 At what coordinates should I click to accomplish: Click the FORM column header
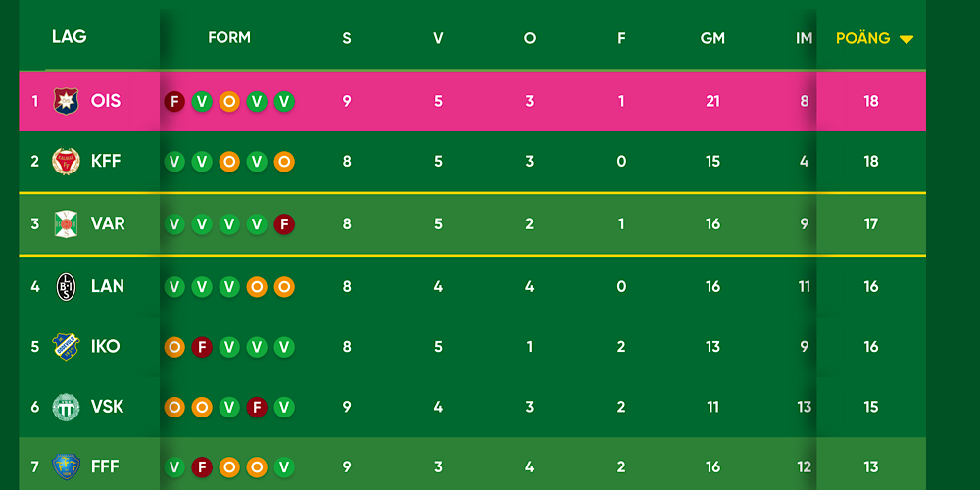click(229, 37)
